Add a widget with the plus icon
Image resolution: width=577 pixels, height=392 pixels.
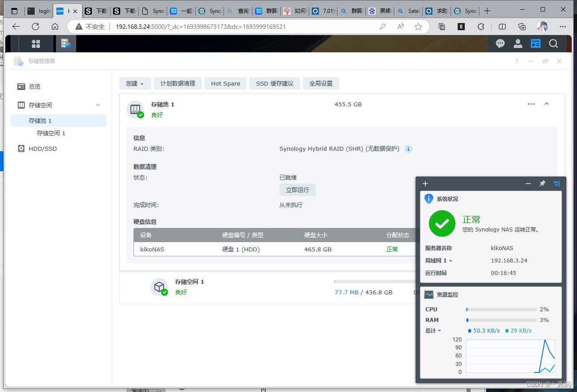click(x=425, y=184)
